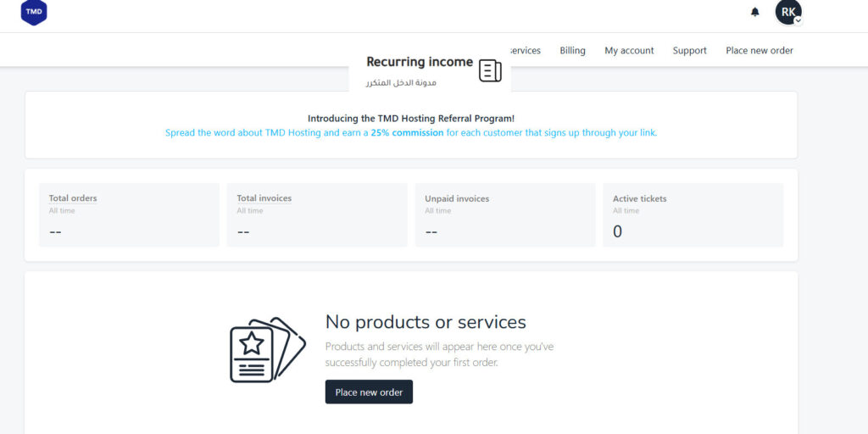Click the Total orders label
Screen dimensions: 868x434
(73, 198)
